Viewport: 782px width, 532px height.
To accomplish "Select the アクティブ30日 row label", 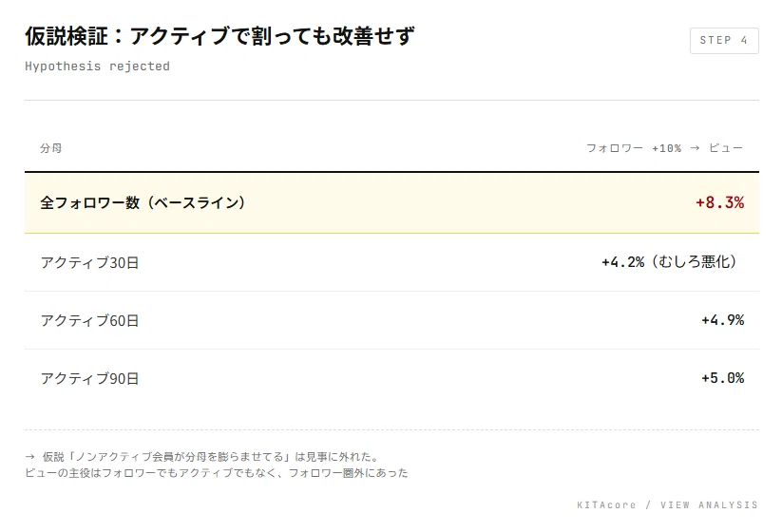I will coord(89,263).
